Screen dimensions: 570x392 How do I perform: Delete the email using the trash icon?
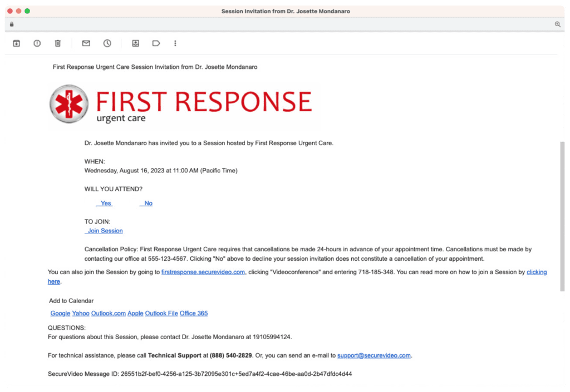point(58,43)
